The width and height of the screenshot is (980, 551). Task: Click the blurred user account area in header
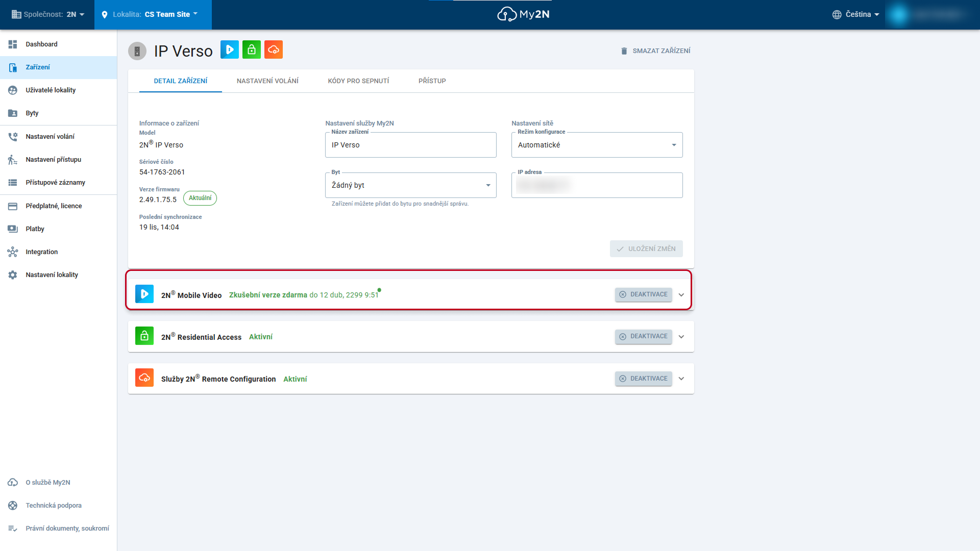point(932,15)
